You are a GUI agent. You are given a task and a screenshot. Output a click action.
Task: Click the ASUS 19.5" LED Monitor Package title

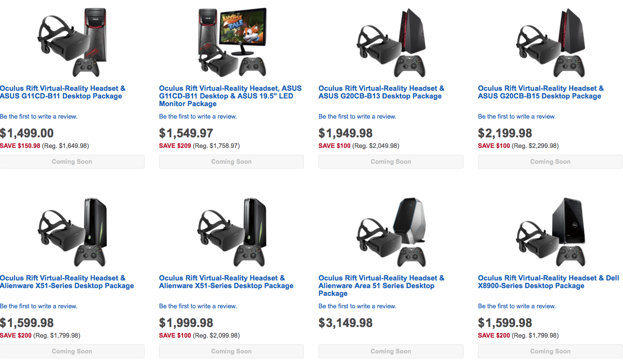(x=230, y=96)
